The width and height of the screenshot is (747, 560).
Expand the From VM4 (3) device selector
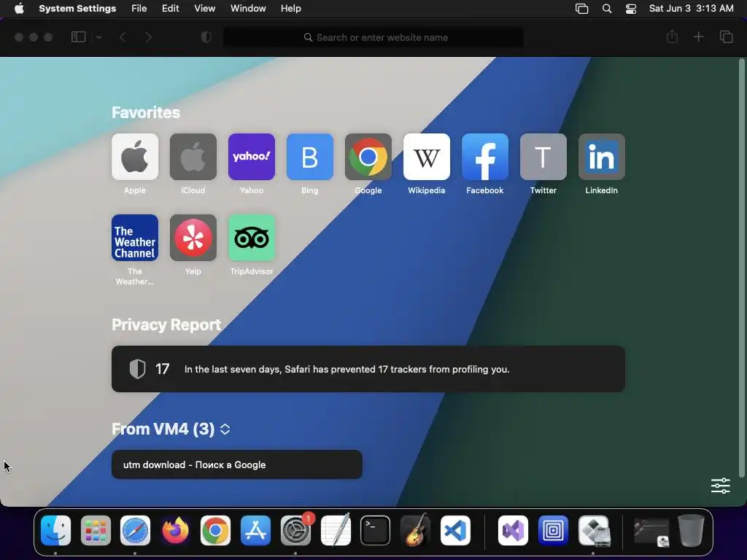[x=225, y=429]
